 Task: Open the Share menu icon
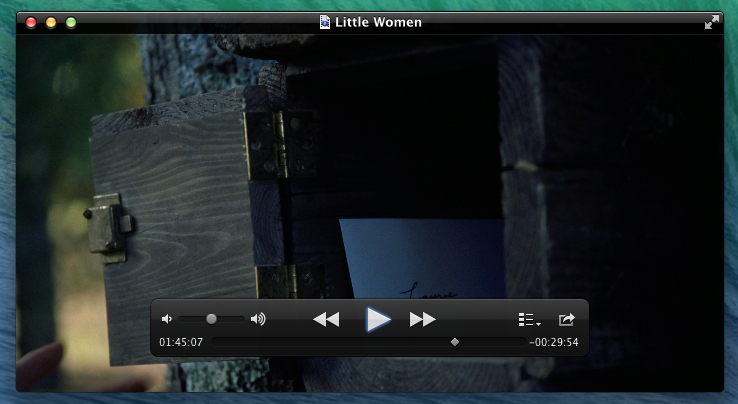tap(567, 320)
